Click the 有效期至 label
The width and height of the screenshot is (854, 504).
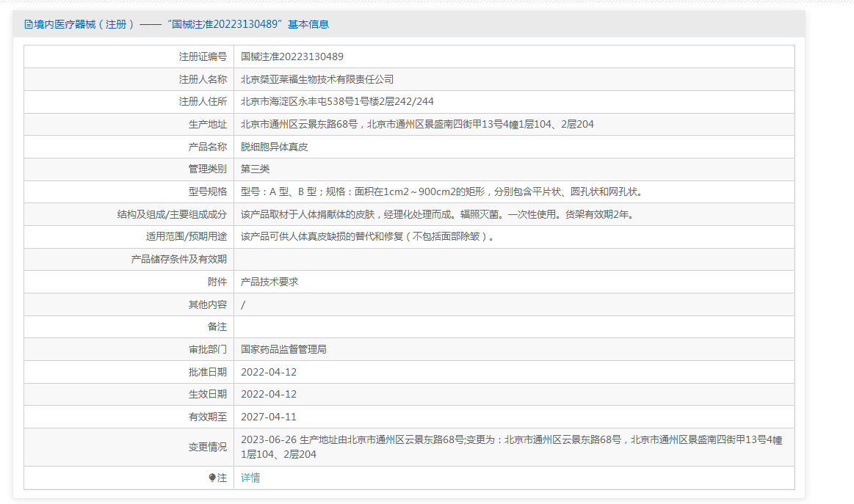tap(208, 417)
